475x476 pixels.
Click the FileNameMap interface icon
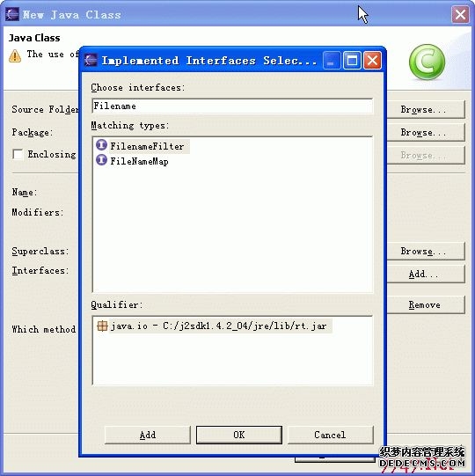pos(101,160)
